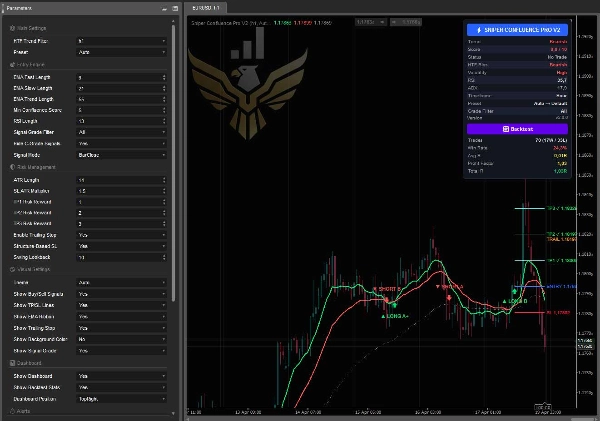Click the lightning bolt icon in dashboard header
This screenshot has width=600, height=421.
pyautogui.click(x=479, y=30)
